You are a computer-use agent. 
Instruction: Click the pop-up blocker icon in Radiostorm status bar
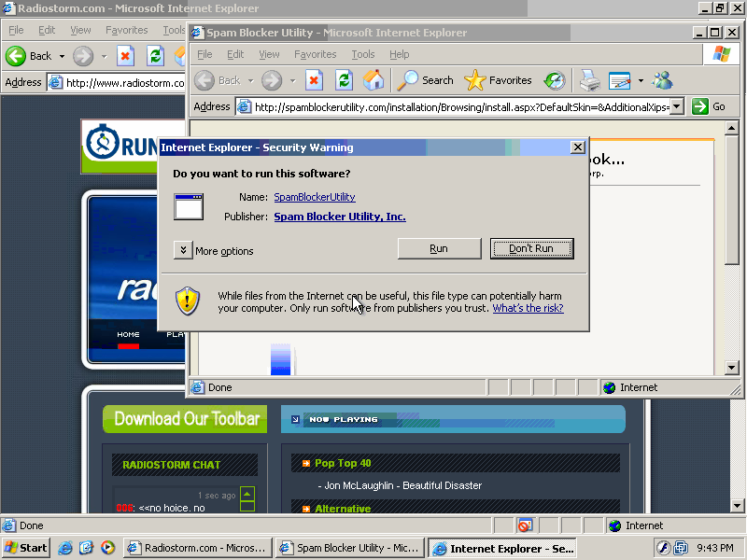pyautogui.click(x=525, y=525)
